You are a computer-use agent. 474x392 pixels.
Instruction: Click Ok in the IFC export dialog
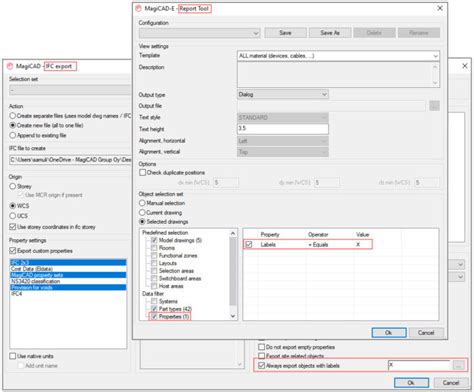tap(411, 383)
